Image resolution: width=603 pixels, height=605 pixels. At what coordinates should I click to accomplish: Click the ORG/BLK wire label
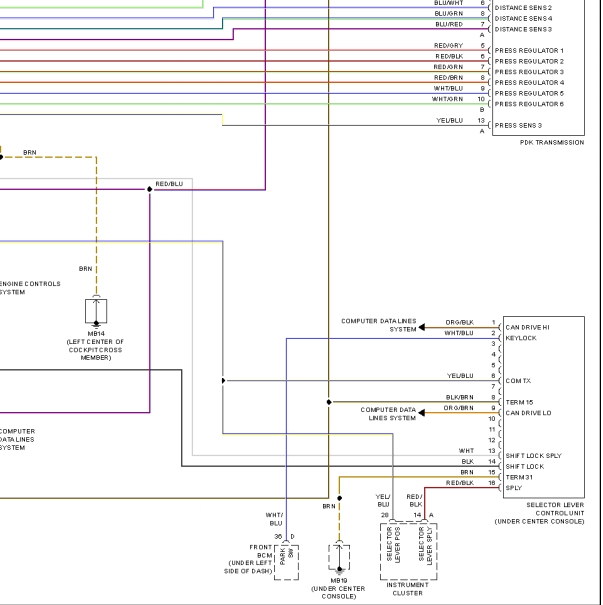point(459,323)
